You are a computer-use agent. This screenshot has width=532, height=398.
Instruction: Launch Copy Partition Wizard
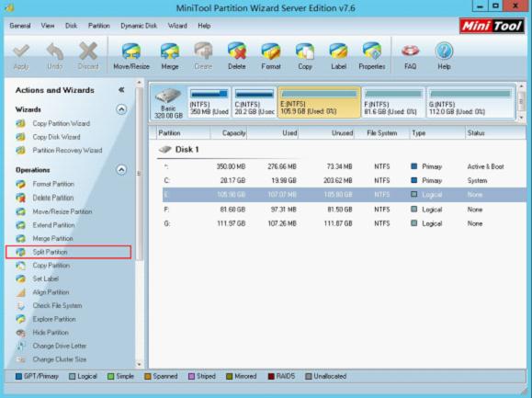click(61, 123)
